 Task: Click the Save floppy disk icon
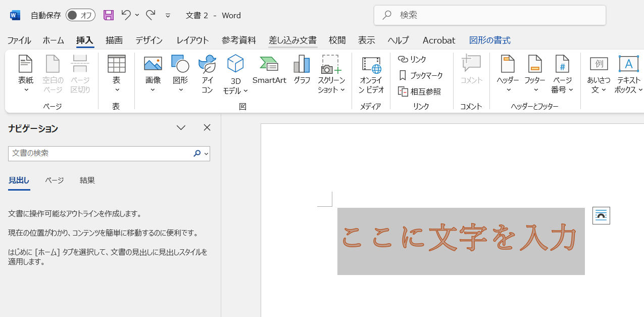click(x=109, y=15)
